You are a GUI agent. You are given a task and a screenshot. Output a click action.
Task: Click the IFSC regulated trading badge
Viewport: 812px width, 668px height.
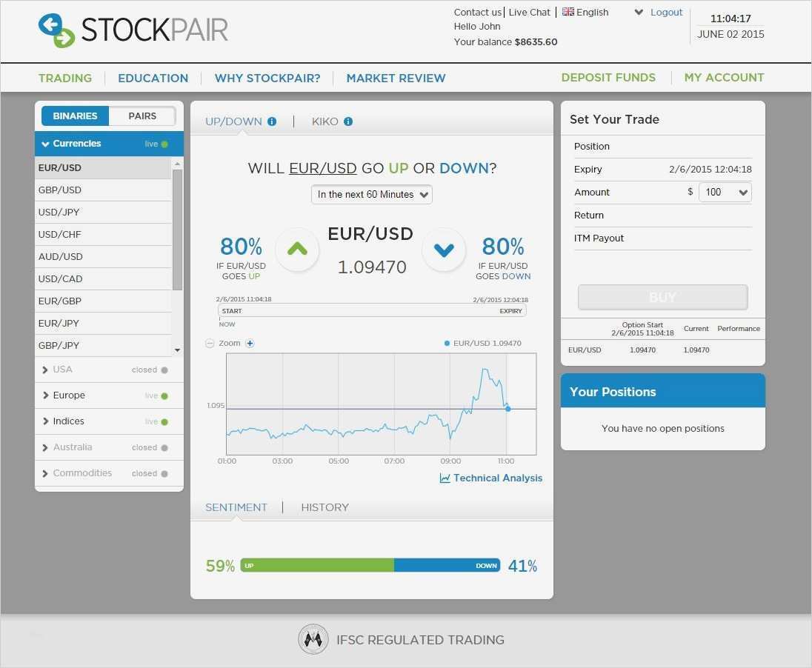(x=313, y=640)
